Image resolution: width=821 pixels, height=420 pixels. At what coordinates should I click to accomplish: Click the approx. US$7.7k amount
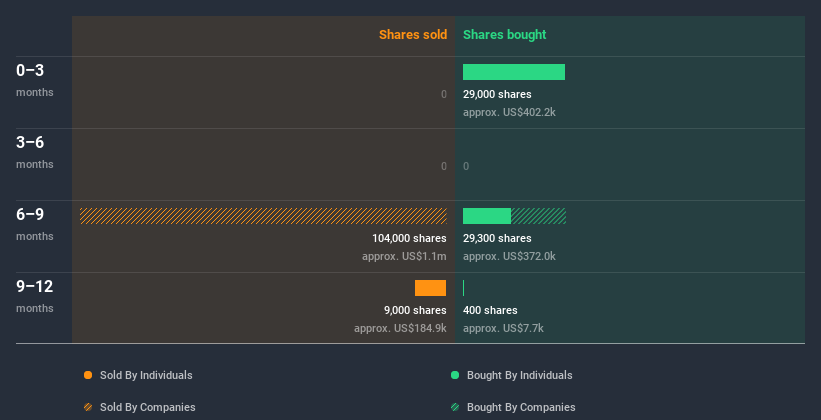coord(503,329)
